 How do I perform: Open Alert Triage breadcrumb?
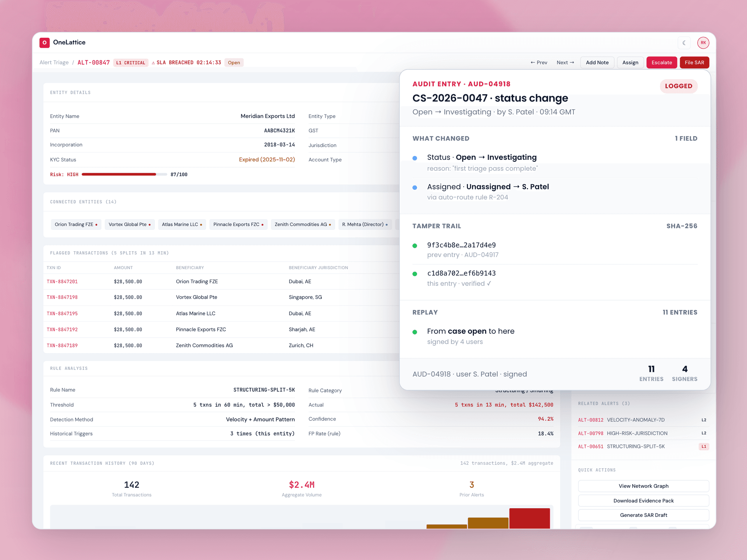54,63
